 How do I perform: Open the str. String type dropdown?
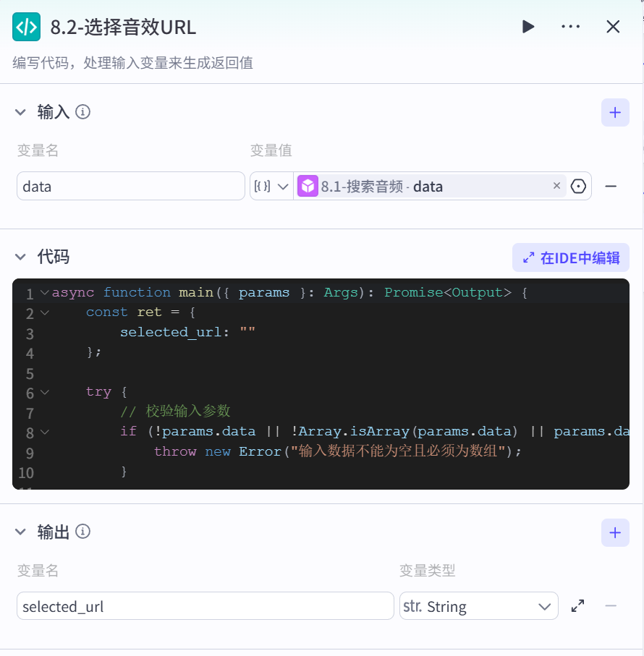coord(479,606)
